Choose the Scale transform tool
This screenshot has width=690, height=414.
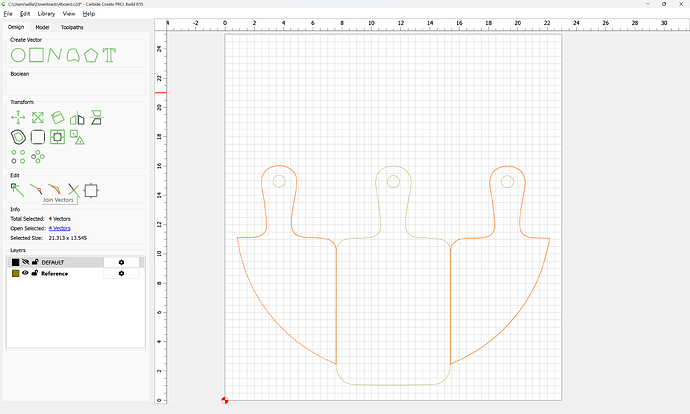point(38,117)
